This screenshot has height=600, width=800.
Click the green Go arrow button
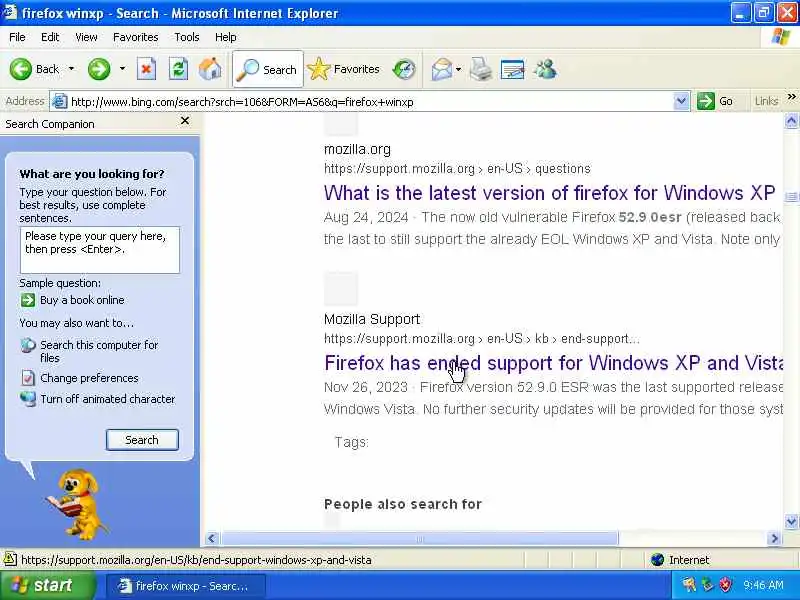click(706, 101)
